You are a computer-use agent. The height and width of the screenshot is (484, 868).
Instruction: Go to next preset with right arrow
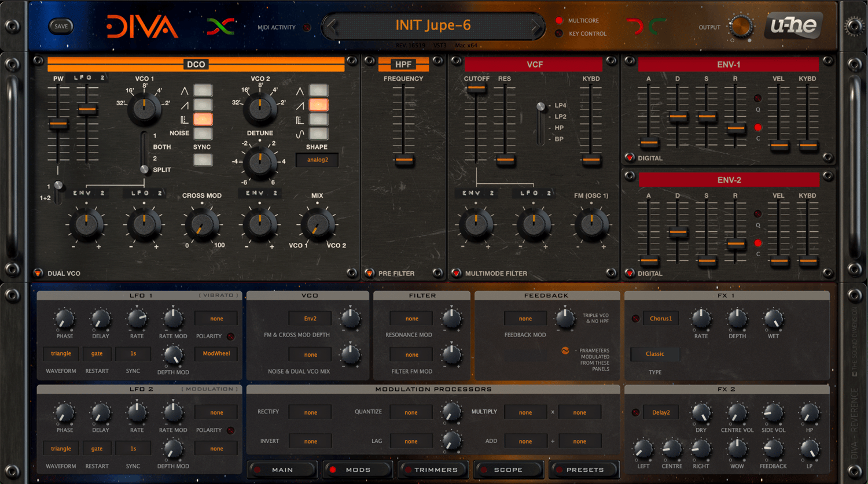pos(536,27)
